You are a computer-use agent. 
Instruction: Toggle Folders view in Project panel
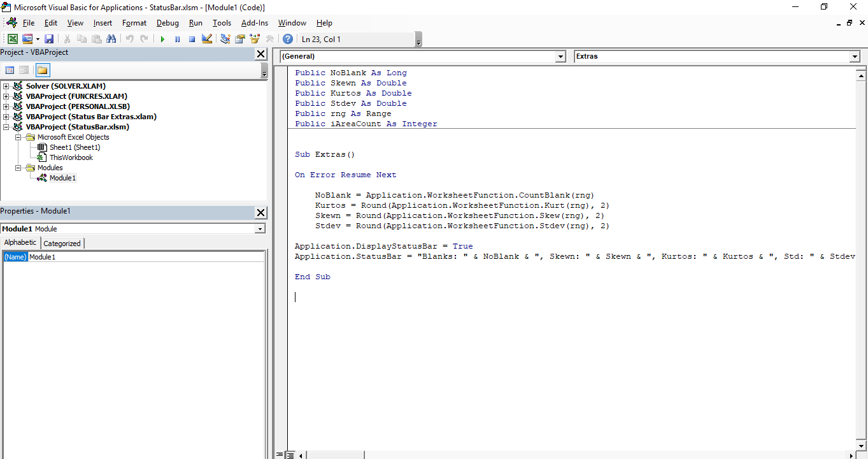(43, 70)
